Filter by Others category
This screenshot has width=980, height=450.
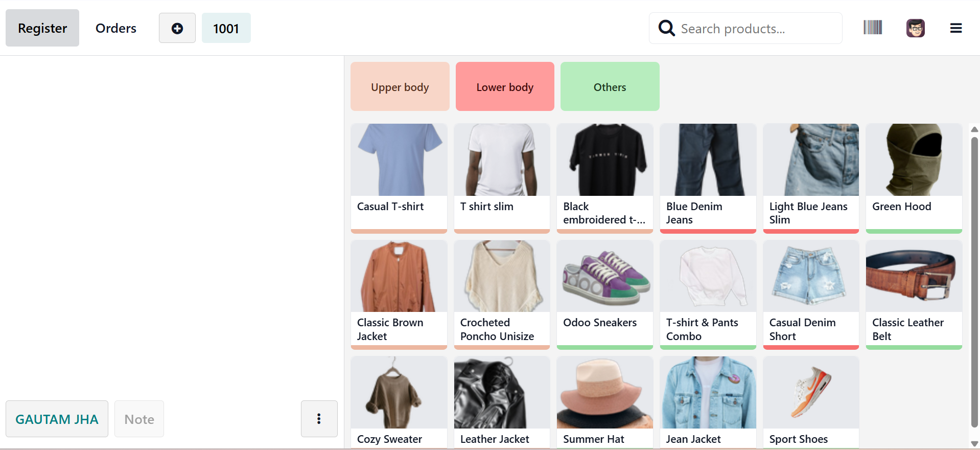pos(610,86)
